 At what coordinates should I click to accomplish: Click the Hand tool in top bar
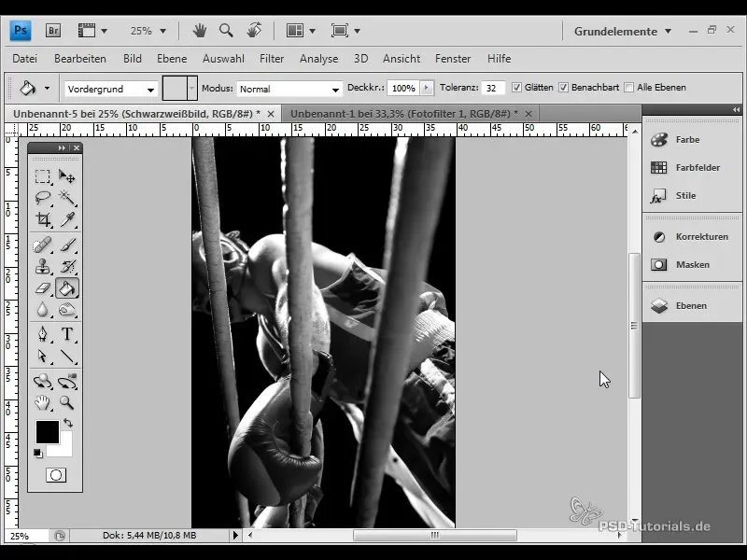click(200, 31)
